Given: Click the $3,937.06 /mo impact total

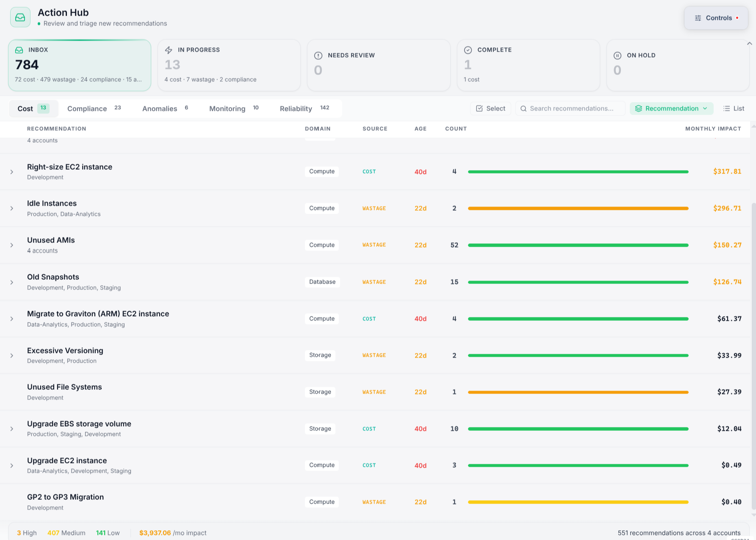Looking at the screenshot, I should (x=173, y=533).
